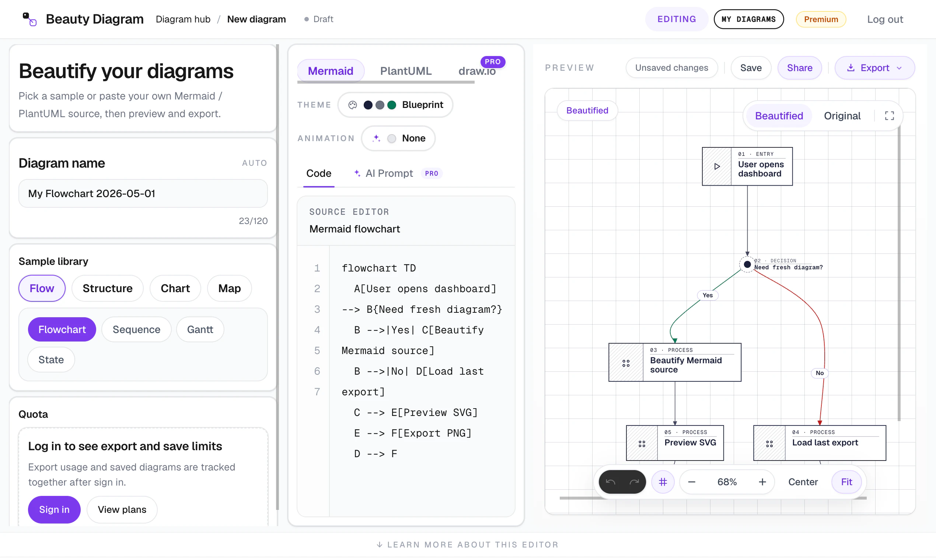Click the Export download icon
The width and height of the screenshot is (936, 560).
[x=851, y=68]
